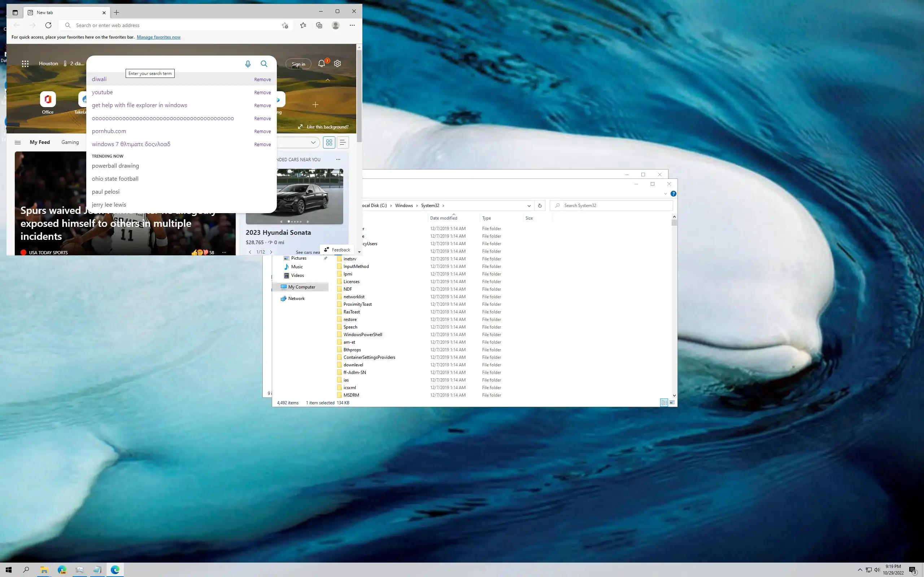Viewport: 924px width, 577px height.
Task: Open page settings gear icon
Action: point(337,64)
